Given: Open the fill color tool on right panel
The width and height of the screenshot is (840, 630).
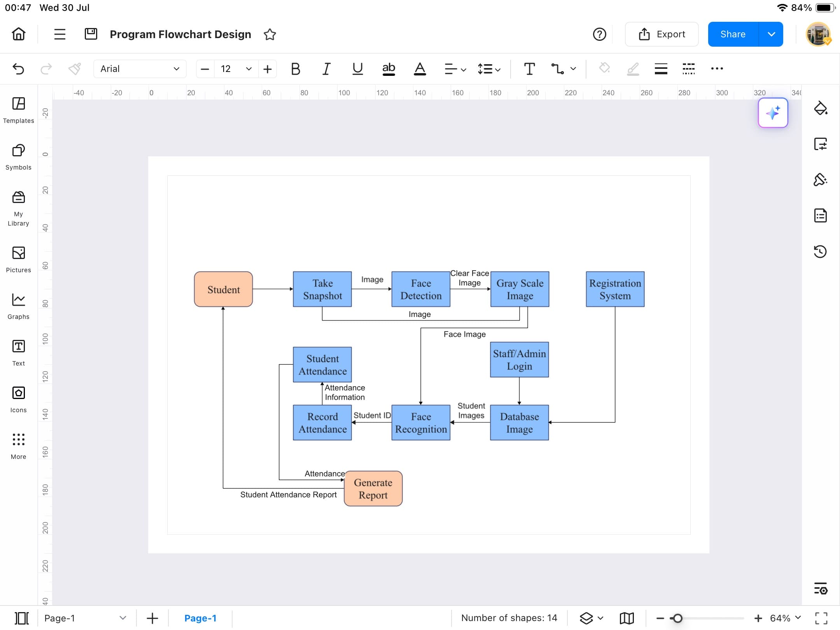Looking at the screenshot, I should pyautogui.click(x=821, y=109).
